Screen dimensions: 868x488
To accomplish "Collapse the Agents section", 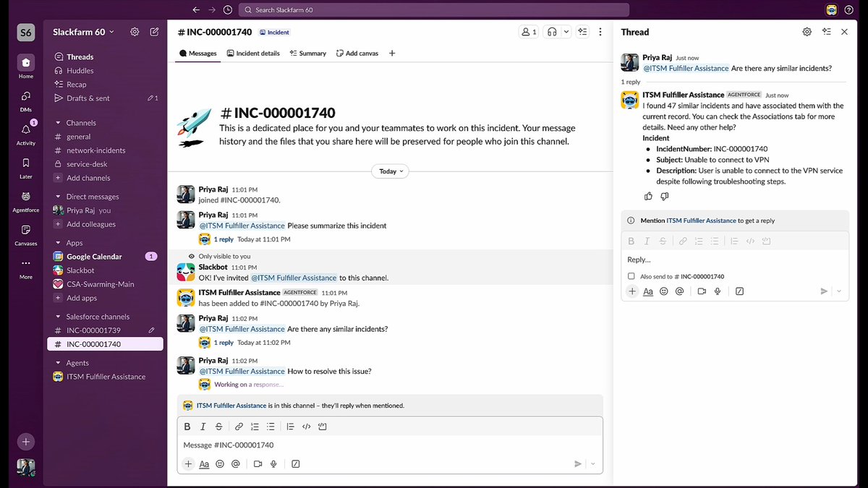I will tap(59, 363).
